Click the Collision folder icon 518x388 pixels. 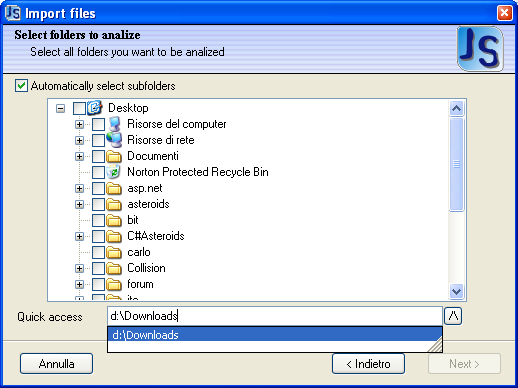[x=114, y=268]
